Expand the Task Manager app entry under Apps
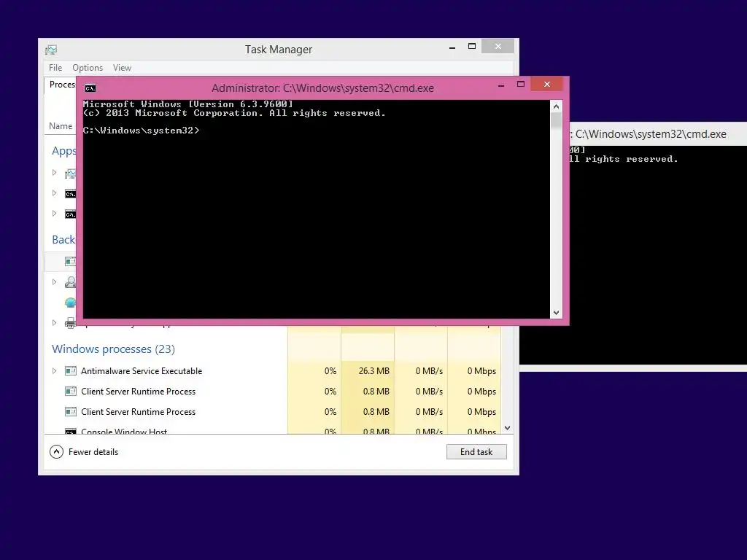The height and width of the screenshot is (560, 747). [x=54, y=172]
